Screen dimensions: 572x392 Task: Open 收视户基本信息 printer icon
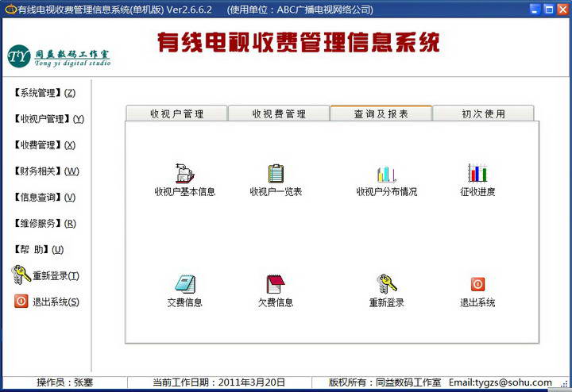[184, 173]
